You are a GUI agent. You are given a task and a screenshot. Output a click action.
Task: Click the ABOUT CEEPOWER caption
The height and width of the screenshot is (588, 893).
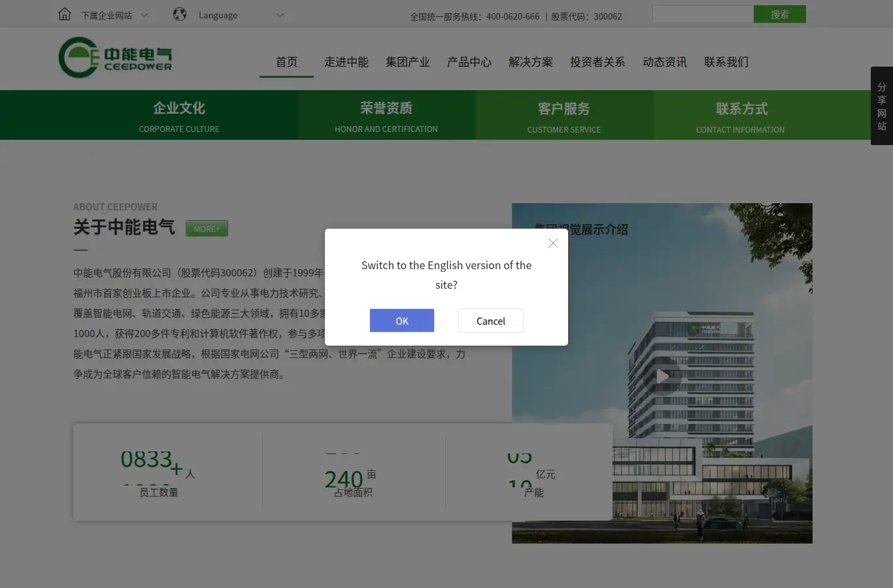pyautogui.click(x=115, y=207)
